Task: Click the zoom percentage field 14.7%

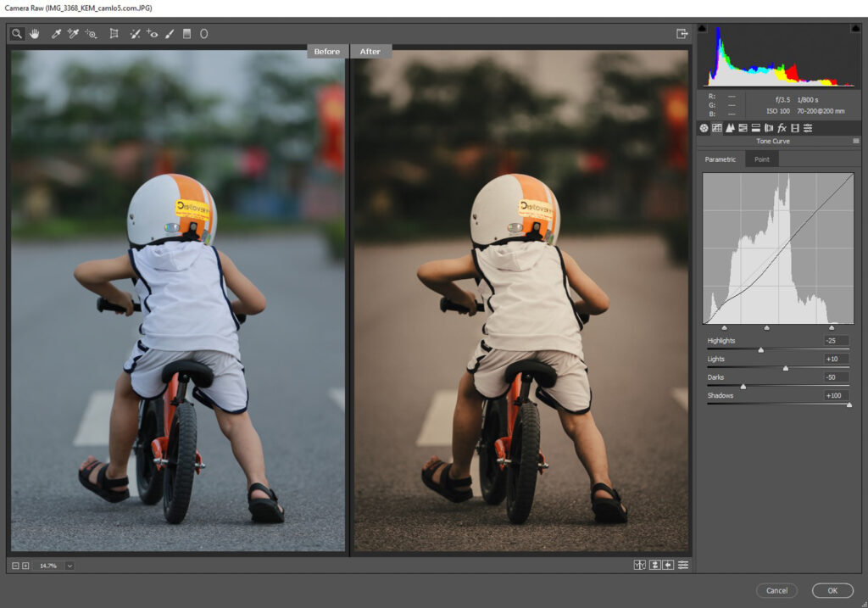Action: [48, 566]
